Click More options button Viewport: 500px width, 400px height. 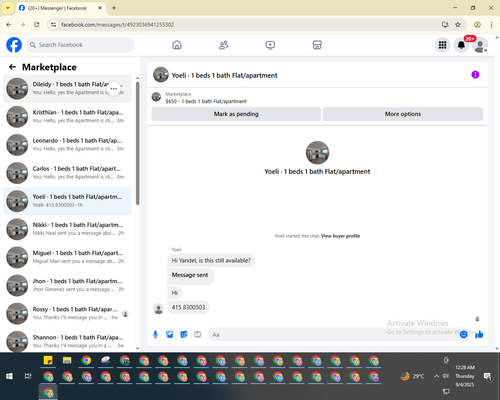tap(403, 114)
